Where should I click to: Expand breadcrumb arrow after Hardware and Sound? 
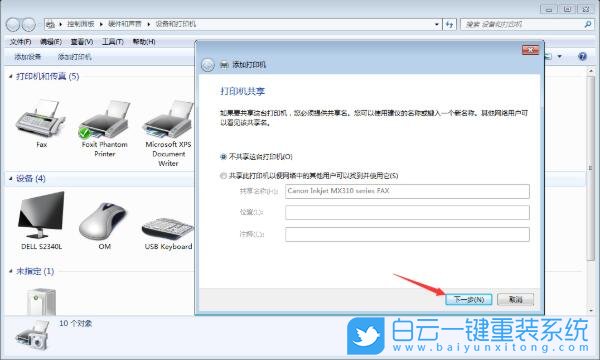[x=148, y=24]
